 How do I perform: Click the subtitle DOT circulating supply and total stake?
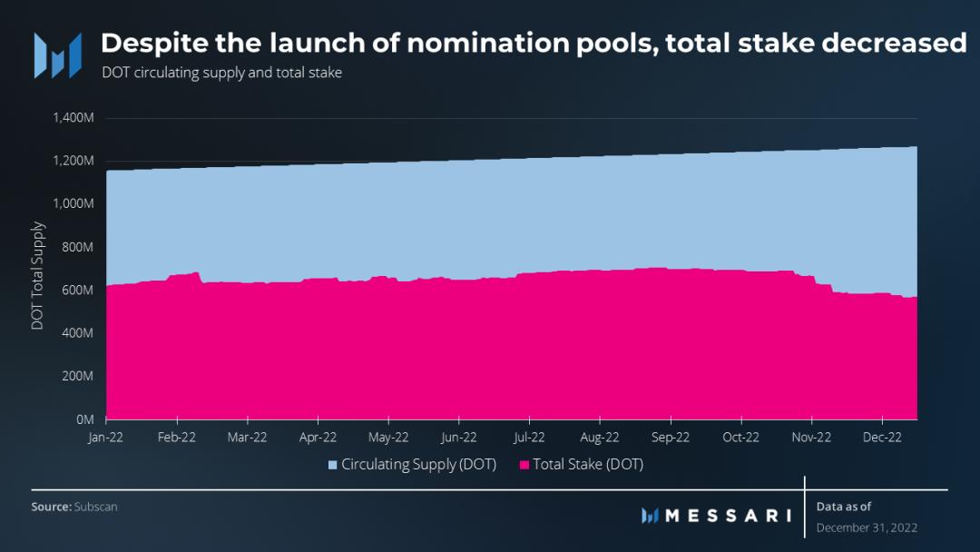[221, 73]
